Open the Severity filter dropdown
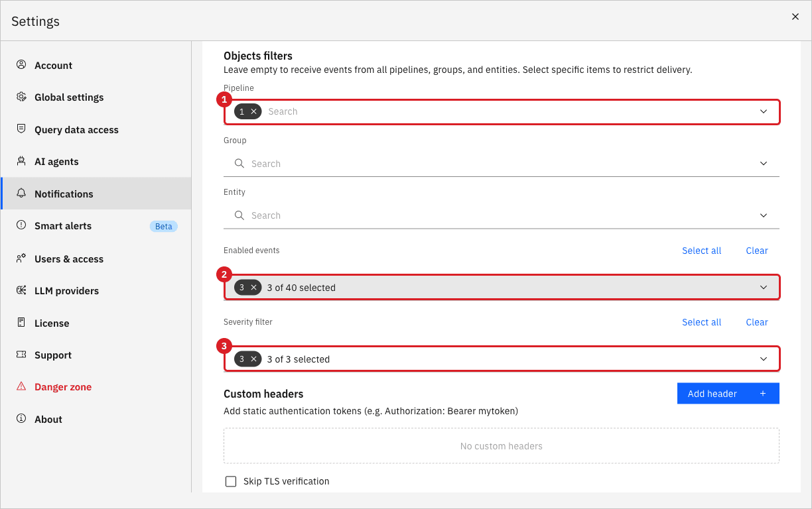This screenshot has width=812, height=509. point(502,359)
